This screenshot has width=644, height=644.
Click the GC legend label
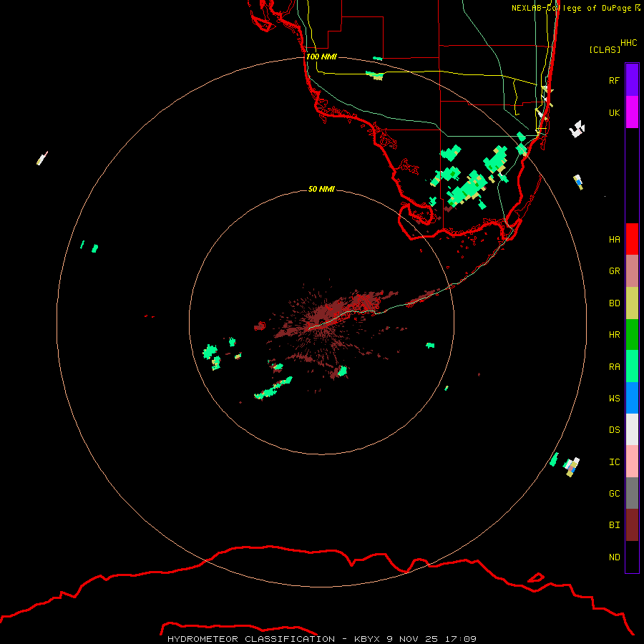click(x=614, y=493)
